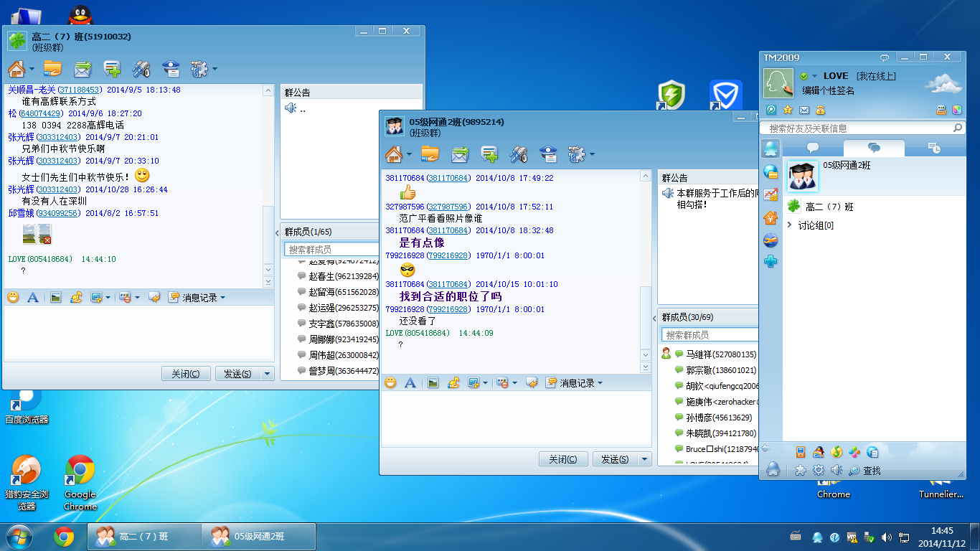Open the stock chart sidebar tab in TM2009
980x551 pixels.
click(x=771, y=194)
